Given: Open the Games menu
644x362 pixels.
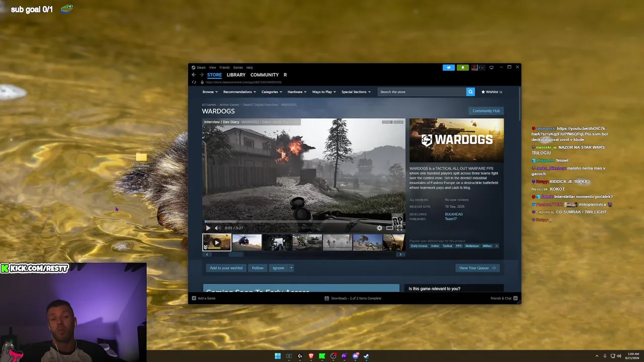Looking at the screenshot, I should 238,67.
